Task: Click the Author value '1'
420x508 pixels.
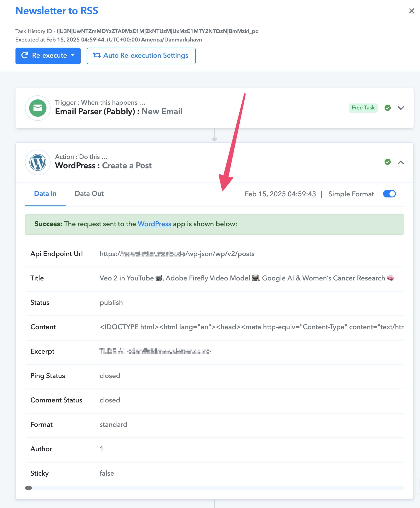Action: point(102,449)
